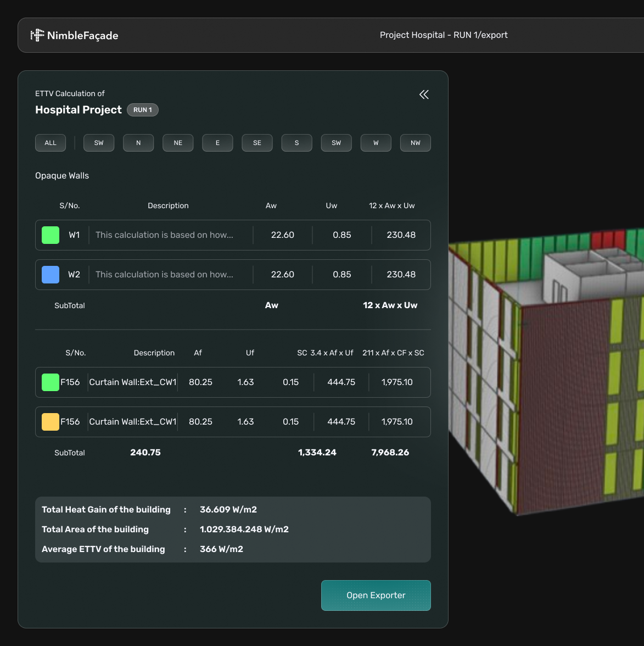The width and height of the screenshot is (644, 646).
Task: Open the W2 row description text
Action: coord(164,275)
